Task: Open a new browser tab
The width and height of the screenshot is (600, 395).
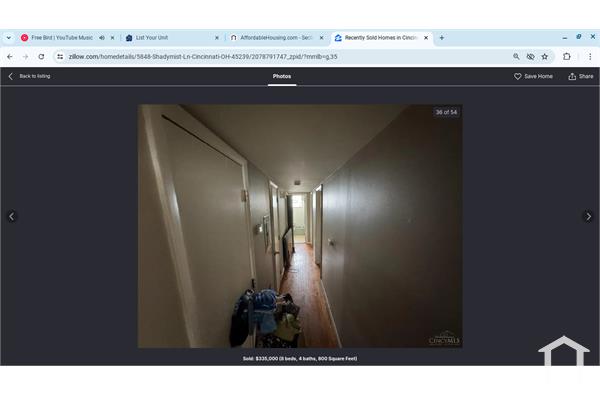Action: tap(442, 38)
